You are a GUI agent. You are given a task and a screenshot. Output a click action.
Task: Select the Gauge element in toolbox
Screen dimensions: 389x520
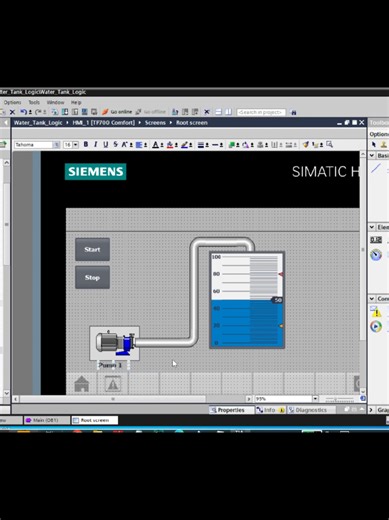click(x=376, y=255)
